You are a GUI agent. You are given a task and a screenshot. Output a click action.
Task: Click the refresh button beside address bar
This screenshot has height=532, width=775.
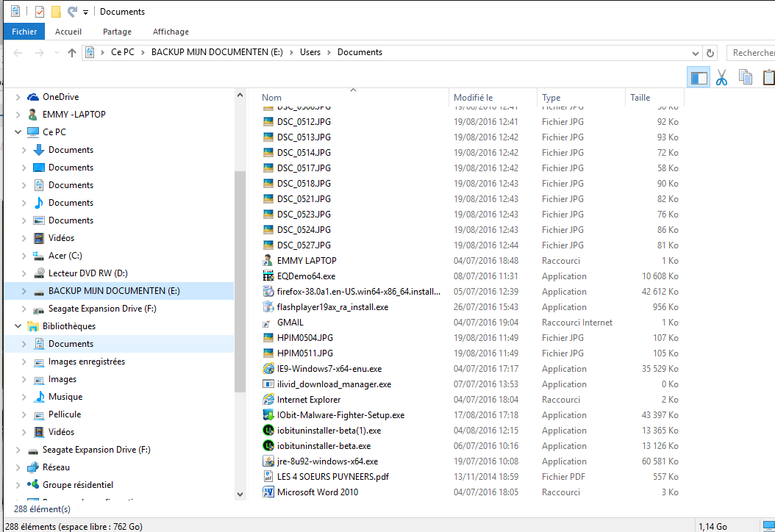click(x=710, y=53)
